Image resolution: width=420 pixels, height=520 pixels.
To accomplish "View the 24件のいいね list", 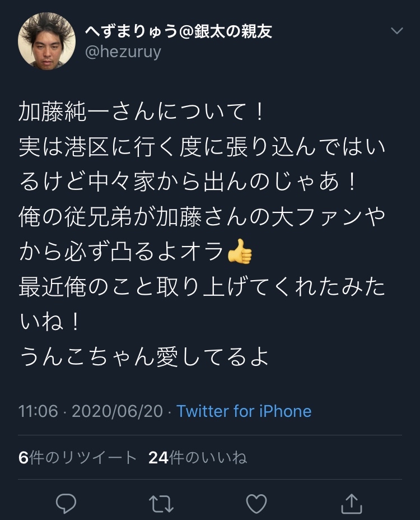I will coord(198,458).
